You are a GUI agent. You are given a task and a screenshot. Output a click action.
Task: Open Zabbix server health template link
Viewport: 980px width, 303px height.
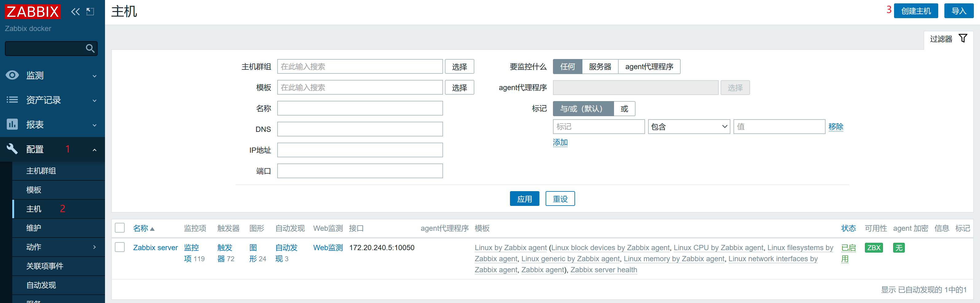[x=604, y=270]
